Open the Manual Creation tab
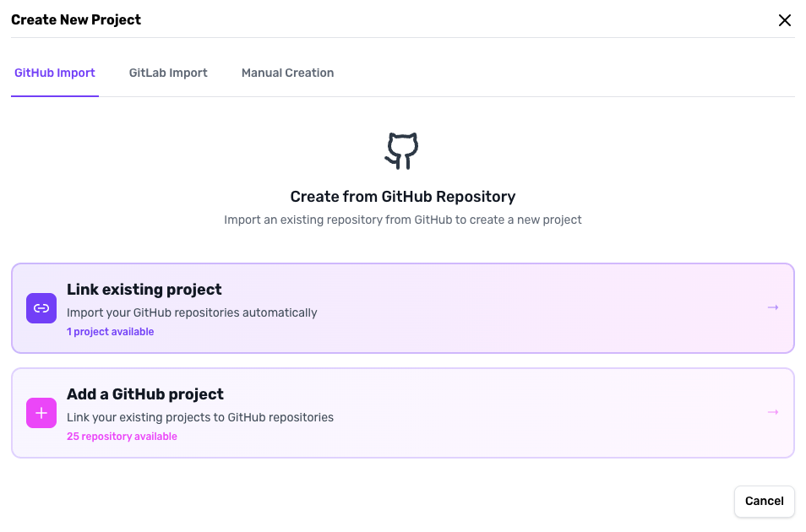Image resolution: width=806 pixels, height=532 pixels. point(287,73)
